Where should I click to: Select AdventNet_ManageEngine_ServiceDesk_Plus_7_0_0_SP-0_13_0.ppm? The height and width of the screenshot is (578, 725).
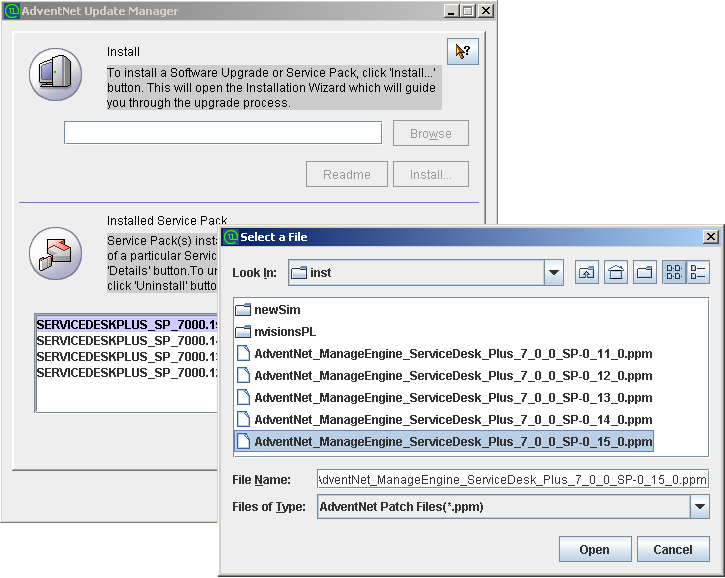point(453,397)
